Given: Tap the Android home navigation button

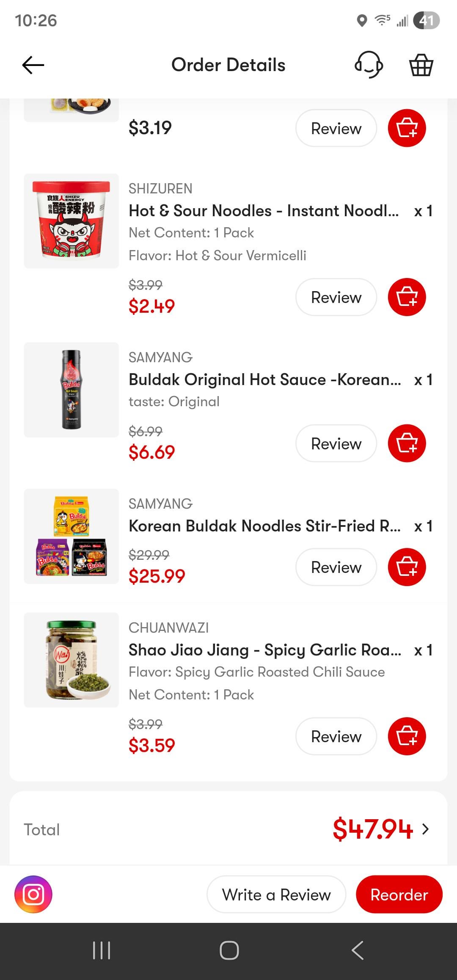Looking at the screenshot, I should (229, 950).
